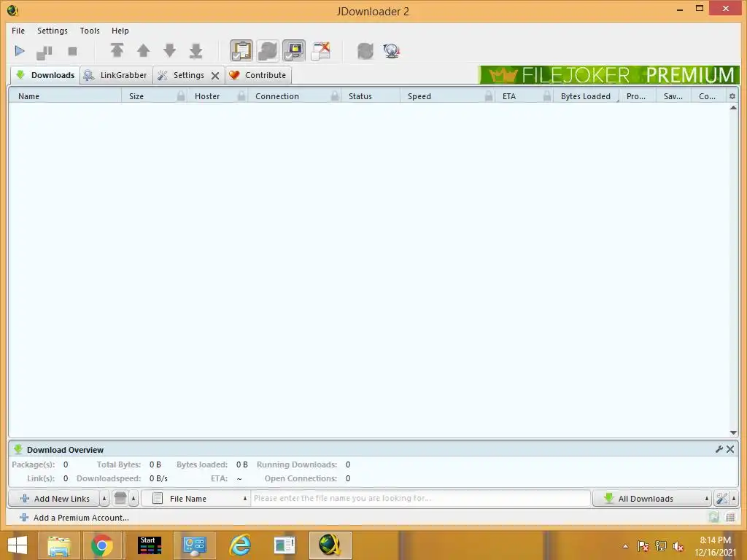Toggle auto reconnect toolbar button

268,50
